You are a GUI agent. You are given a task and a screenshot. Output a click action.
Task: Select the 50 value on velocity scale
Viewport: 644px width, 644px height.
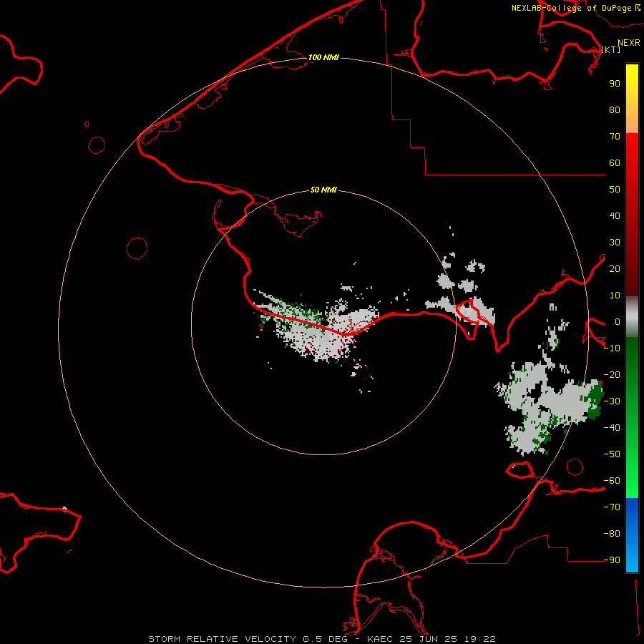[615, 190]
